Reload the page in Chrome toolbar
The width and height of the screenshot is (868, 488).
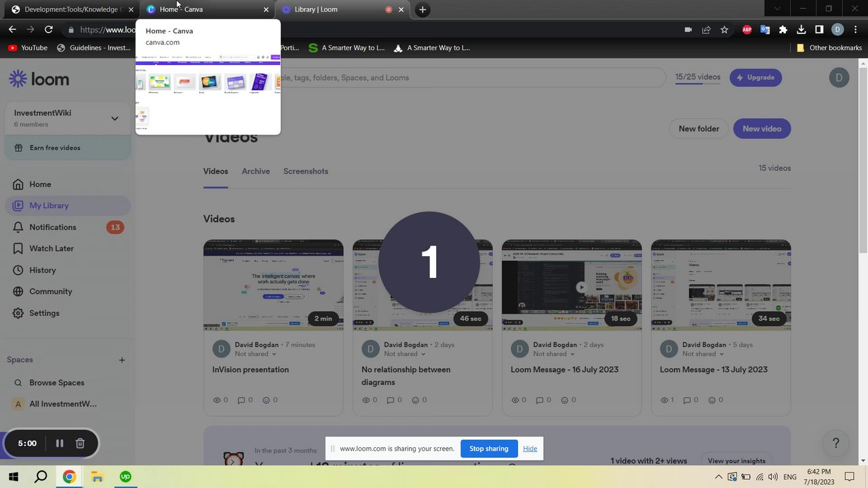49,30
